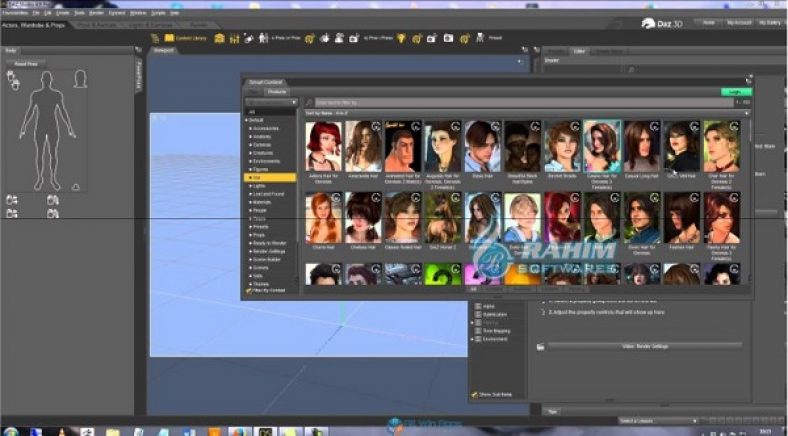Click the Smart Content grid vertical scrollbar
Screen dimensions: 788x436
tap(747, 200)
